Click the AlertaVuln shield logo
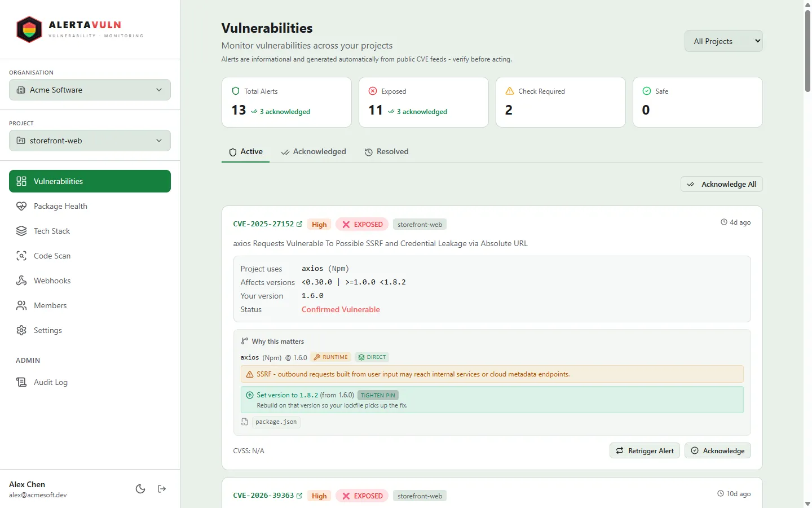812x508 pixels. [29, 29]
